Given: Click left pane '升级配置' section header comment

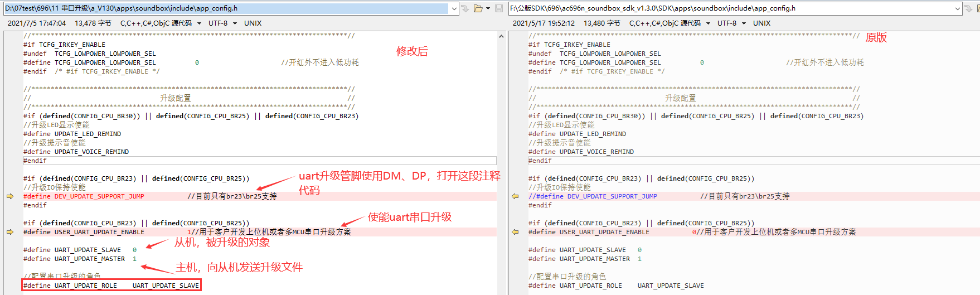Looking at the screenshot, I should 175,98.
